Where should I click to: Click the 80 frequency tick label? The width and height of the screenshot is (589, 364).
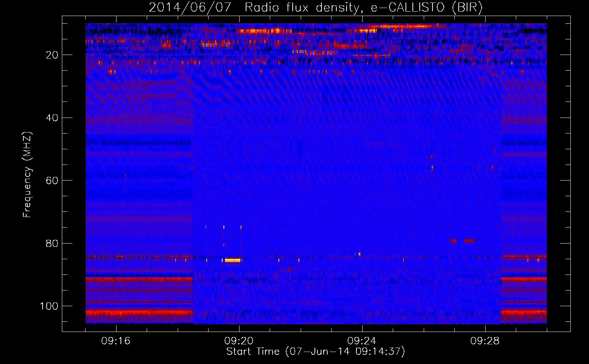click(x=52, y=244)
